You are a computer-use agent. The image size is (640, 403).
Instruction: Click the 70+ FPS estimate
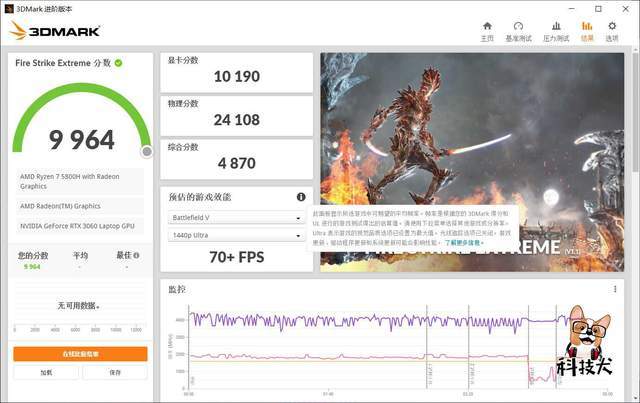pos(237,257)
